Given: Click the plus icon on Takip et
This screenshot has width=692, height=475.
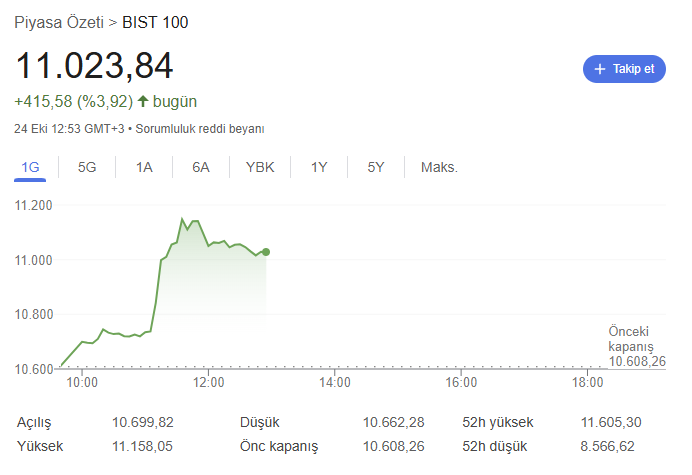Looking at the screenshot, I should pos(600,69).
